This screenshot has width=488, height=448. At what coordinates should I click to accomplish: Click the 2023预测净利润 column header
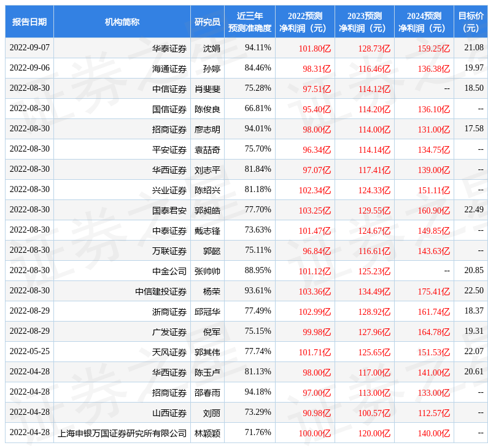(365, 21)
